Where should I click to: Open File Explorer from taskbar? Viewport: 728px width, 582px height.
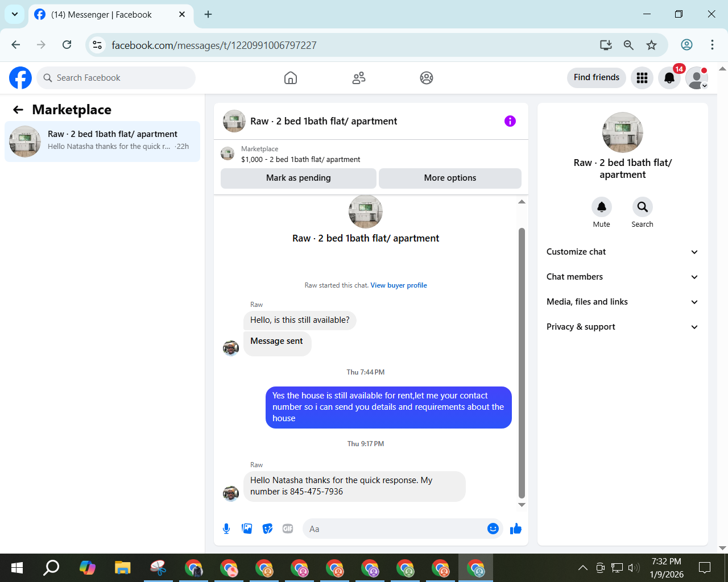click(x=122, y=567)
